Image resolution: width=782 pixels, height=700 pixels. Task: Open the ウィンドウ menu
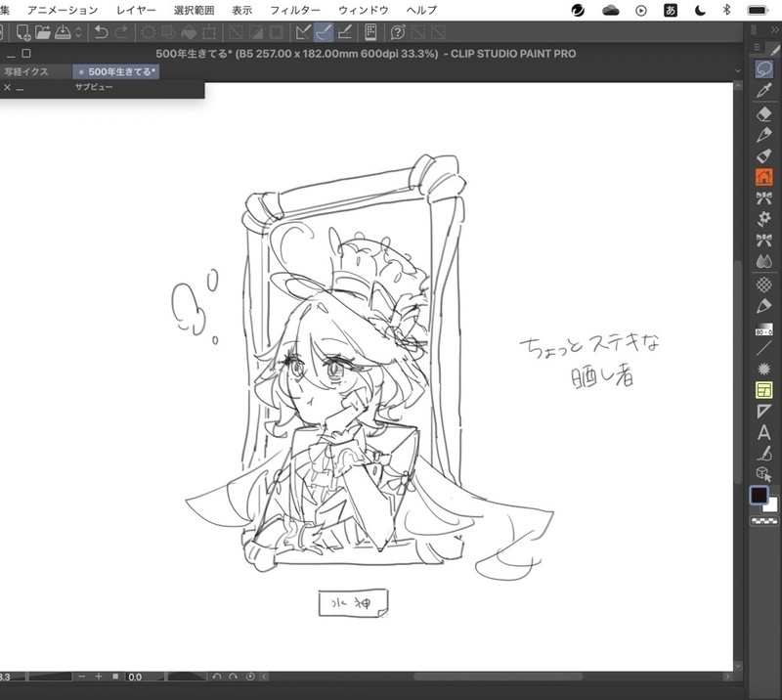click(x=363, y=10)
